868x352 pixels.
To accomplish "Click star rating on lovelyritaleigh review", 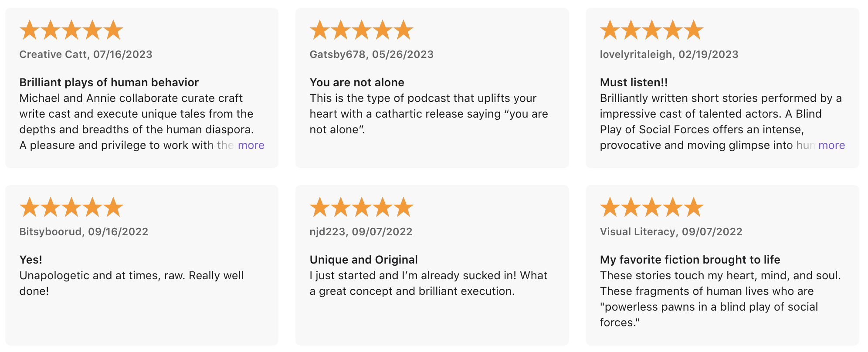I will pyautogui.click(x=652, y=30).
